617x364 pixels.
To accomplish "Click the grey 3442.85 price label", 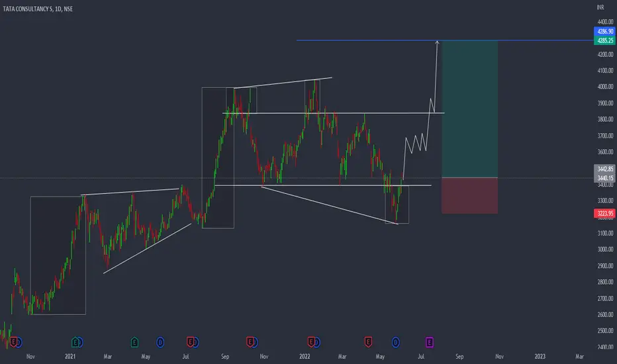I will [x=605, y=169].
